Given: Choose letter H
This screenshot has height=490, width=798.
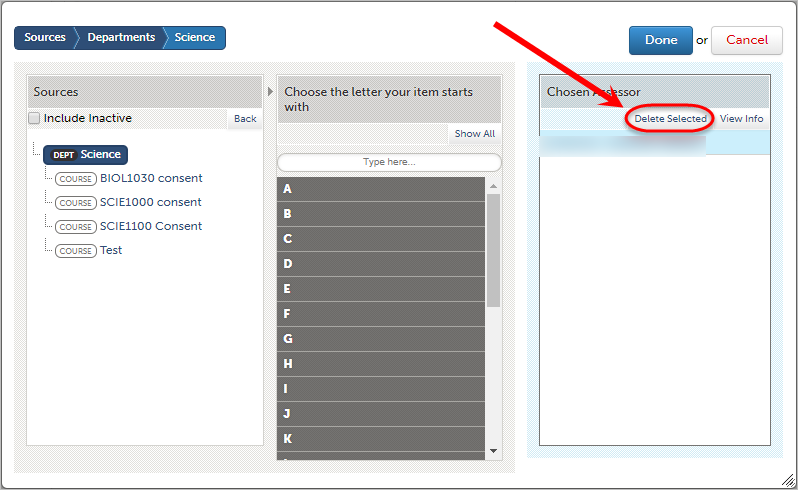Looking at the screenshot, I should coord(381,364).
